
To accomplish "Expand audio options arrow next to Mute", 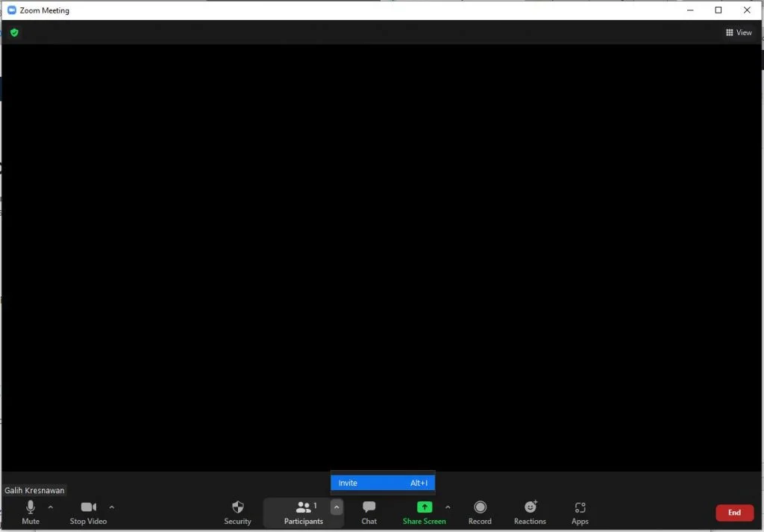I will click(x=51, y=507).
